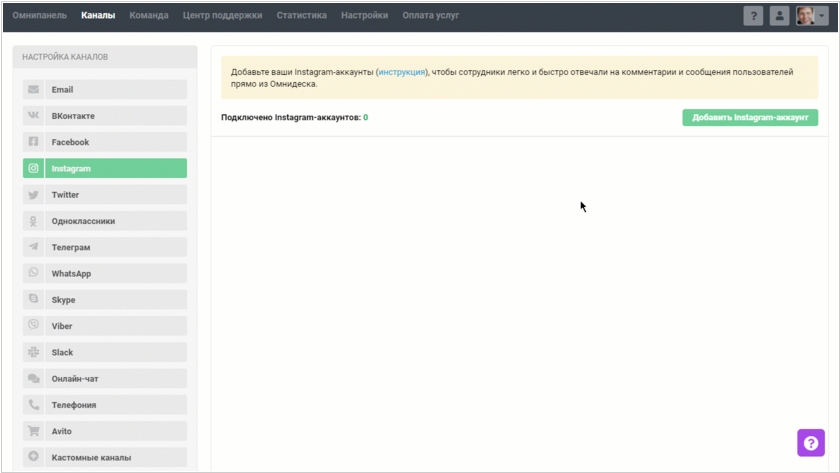Click the Odnoklassniki logo icon
This screenshot has height=473, width=840.
33,221
